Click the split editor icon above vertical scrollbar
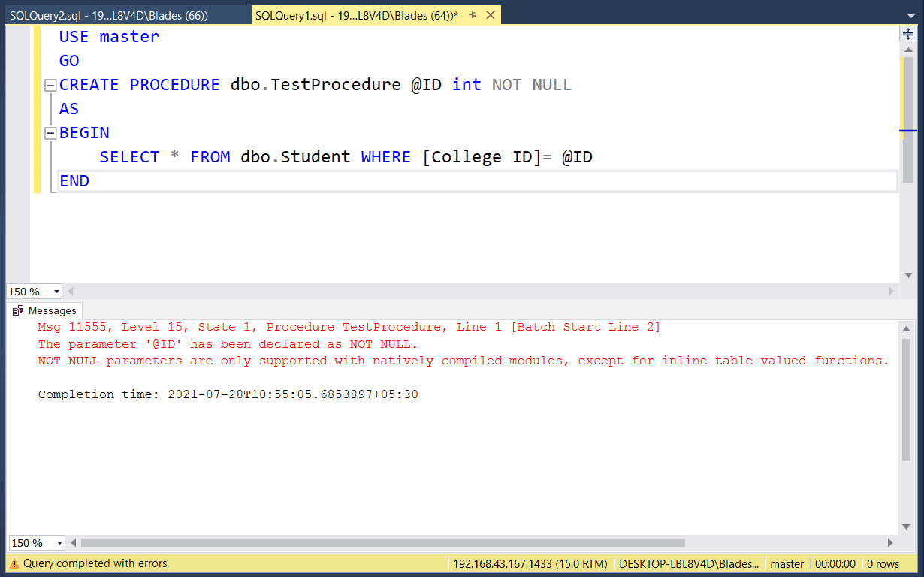The width and height of the screenshot is (924, 577). pyautogui.click(x=907, y=34)
